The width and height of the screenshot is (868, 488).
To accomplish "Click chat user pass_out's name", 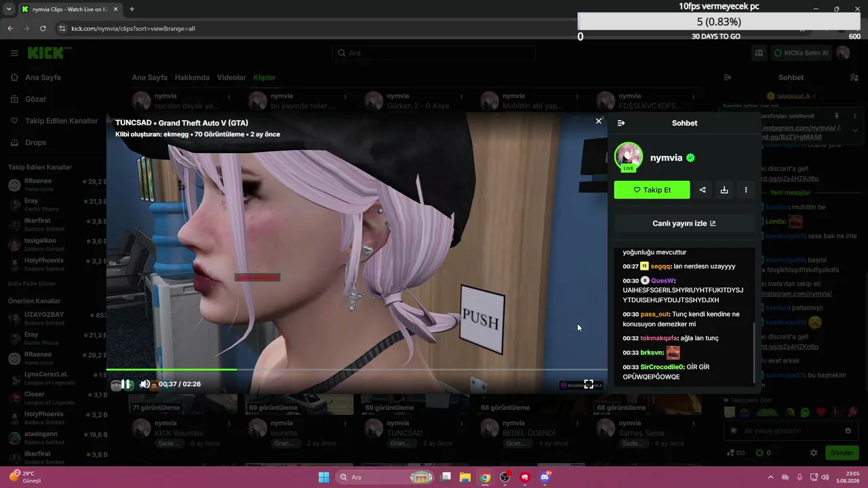I will [655, 314].
